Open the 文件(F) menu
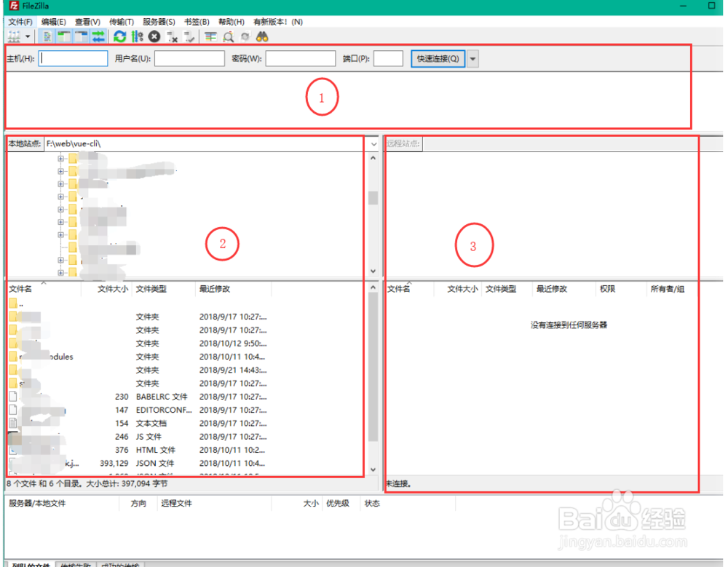The height and width of the screenshot is (567, 728). [x=20, y=22]
